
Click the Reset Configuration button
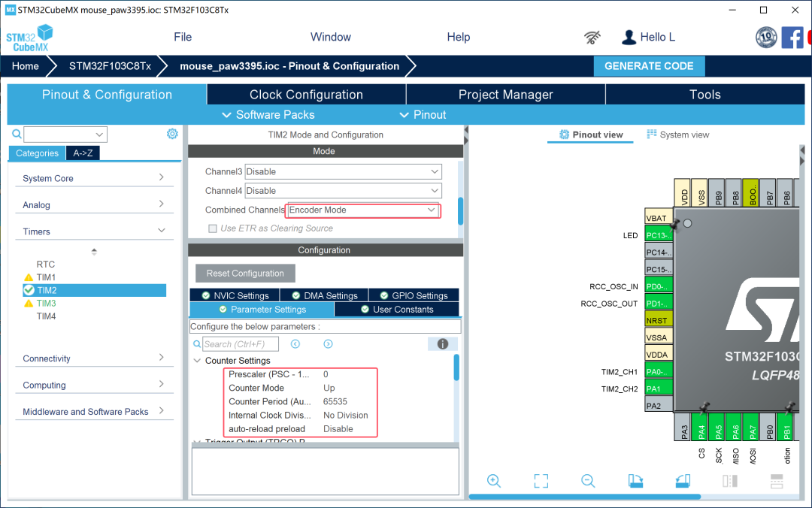click(245, 274)
